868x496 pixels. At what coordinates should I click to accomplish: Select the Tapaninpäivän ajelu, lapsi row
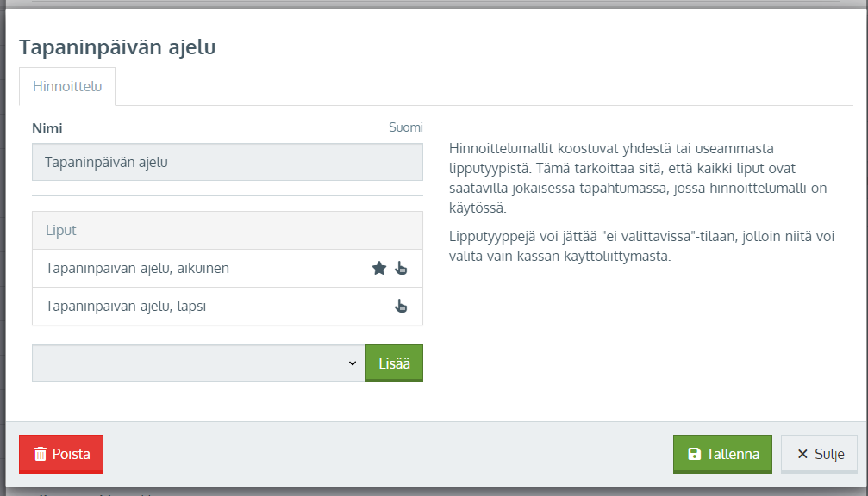[228, 306]
